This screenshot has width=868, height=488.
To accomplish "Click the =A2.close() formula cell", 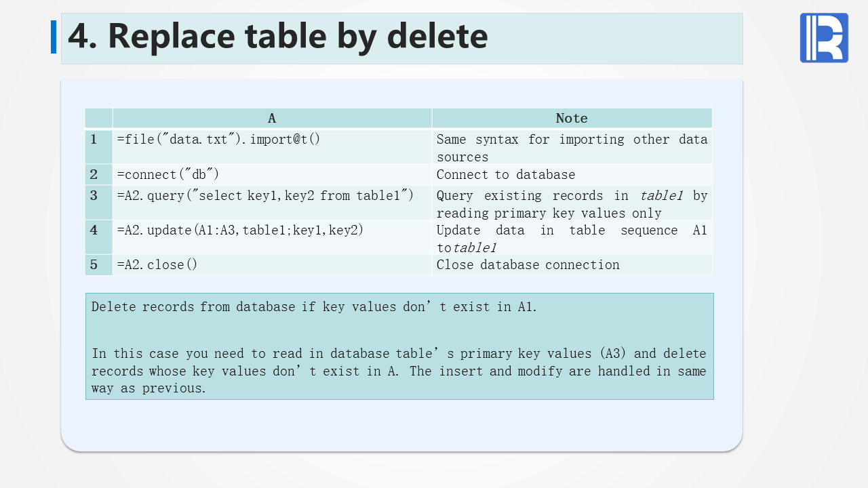I will [x=157, y=265].
